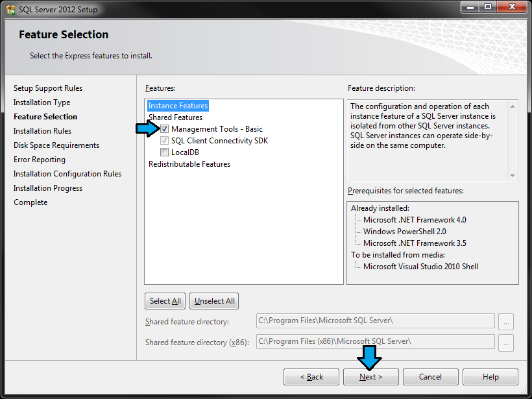Click 'Already installed:' heading
The width and height of the screenshot is (532, 399).
click(380, 208)
